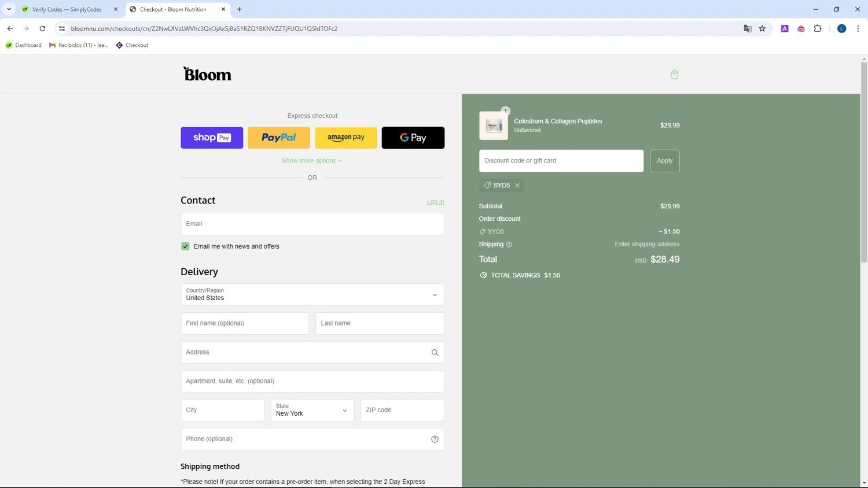Switch to the Checkout - Bloom Nutrition tab

coord(178,9)
